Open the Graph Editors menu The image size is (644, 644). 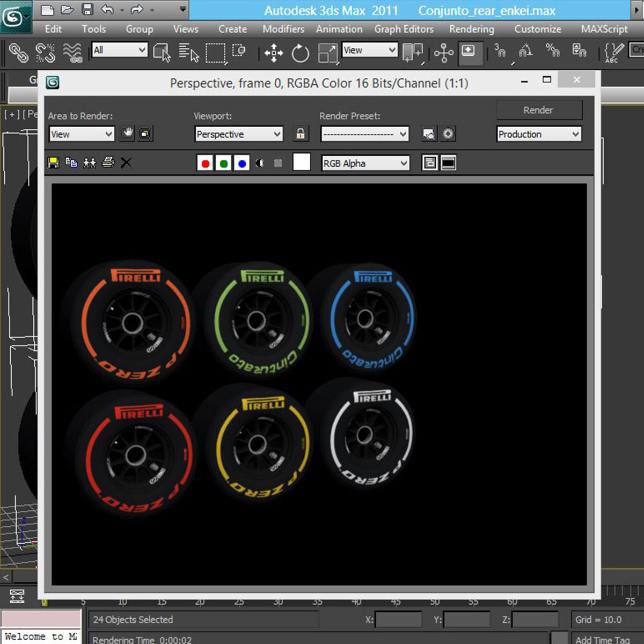(x=404, y=29)
